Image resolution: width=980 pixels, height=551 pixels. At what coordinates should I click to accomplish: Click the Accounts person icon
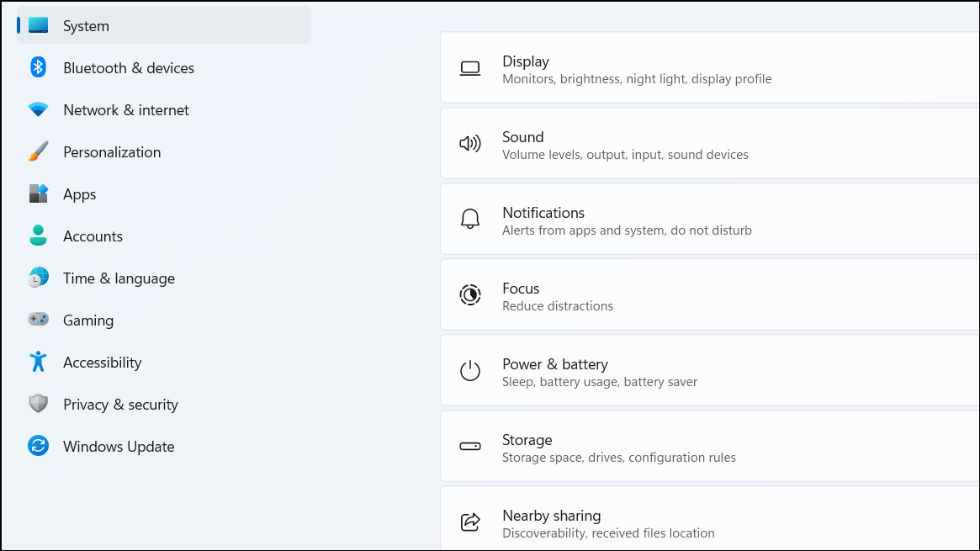click(38, 236)
